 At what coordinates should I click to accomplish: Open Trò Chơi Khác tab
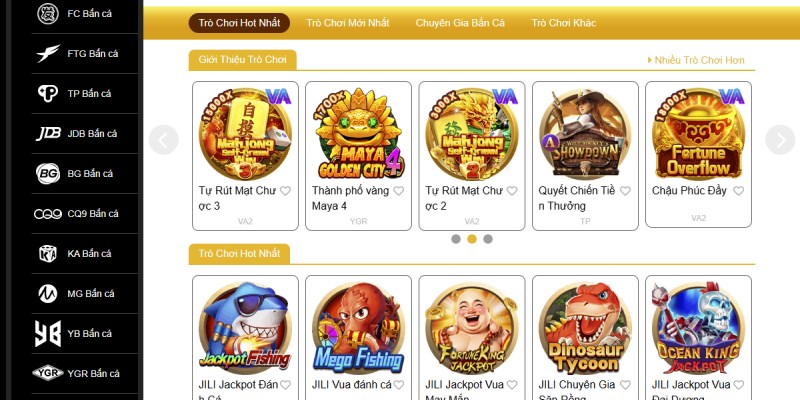coord(563,23)
